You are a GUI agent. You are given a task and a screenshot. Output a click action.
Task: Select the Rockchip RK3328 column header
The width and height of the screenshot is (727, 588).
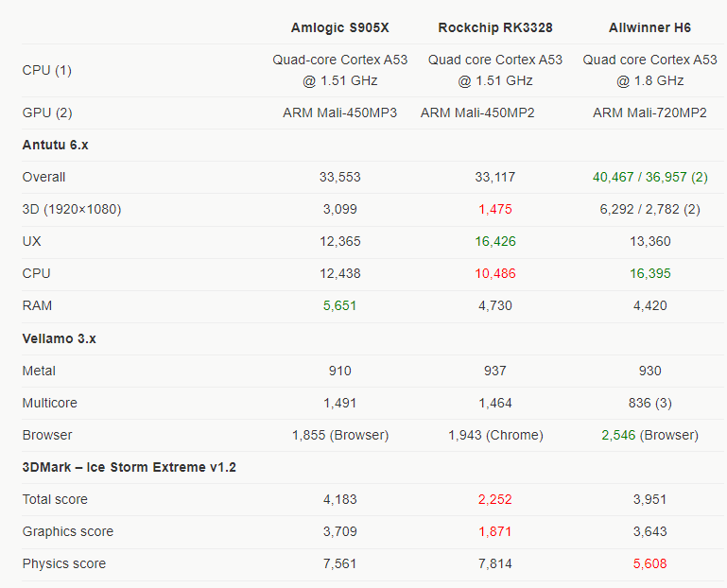pyautogui.click(x=495, y=27)
